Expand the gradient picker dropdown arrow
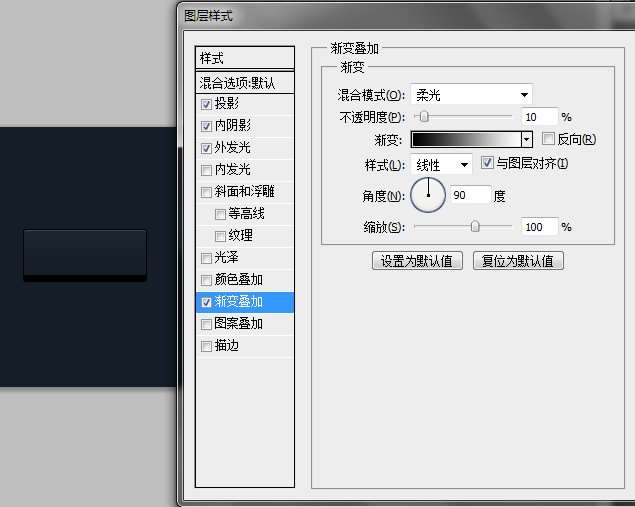The image size is (635, 507). pyautogui.click(x=526, y=140)
